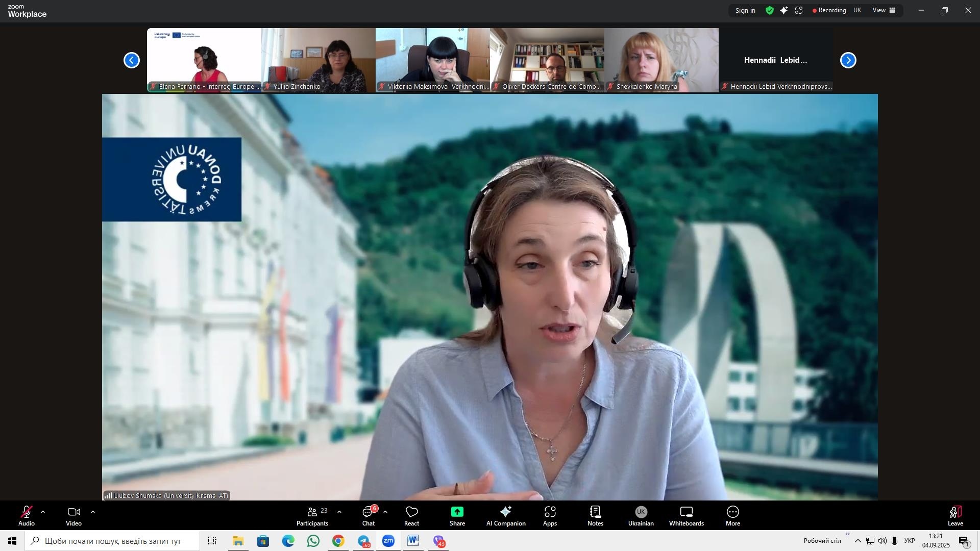Select Oliver Deckers video thumbnail
This screenshot has width=980, height=551.
[x=547, y=60]
